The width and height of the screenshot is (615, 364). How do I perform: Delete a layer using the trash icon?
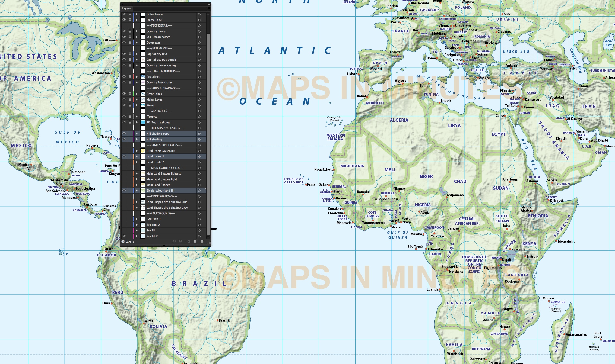202,241
